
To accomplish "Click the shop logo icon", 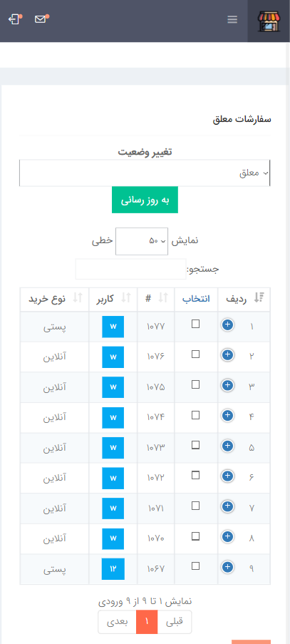I will coord(268,21).
